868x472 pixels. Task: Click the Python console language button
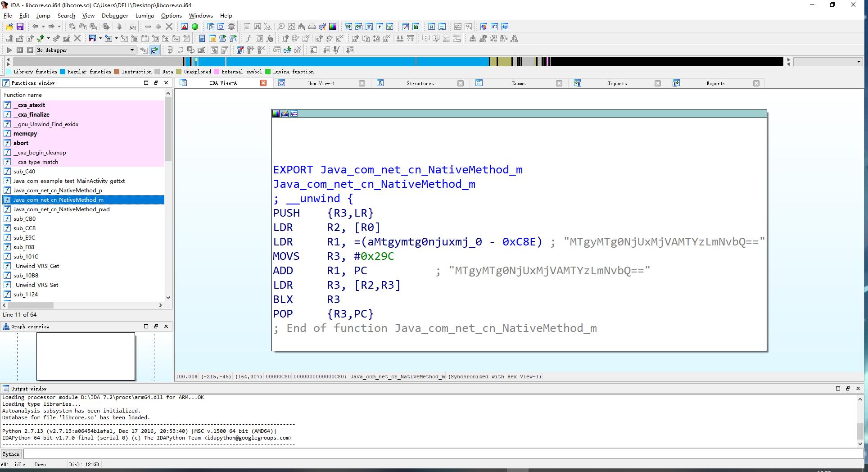11,454
